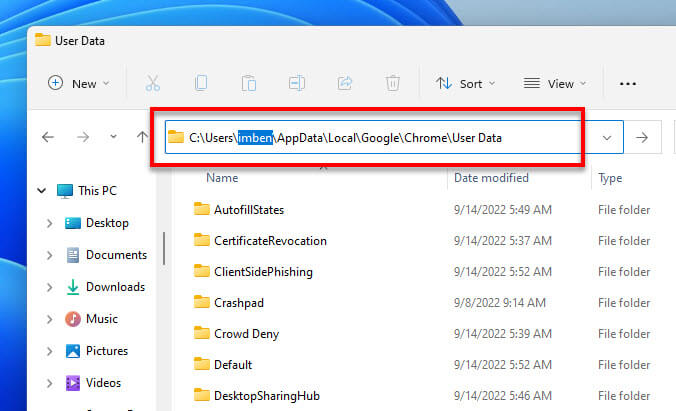Viewport: 676px width, 411px height.
Task: Expand the Documents tree node
Action: pyautogui.click(x=50, y=255)
